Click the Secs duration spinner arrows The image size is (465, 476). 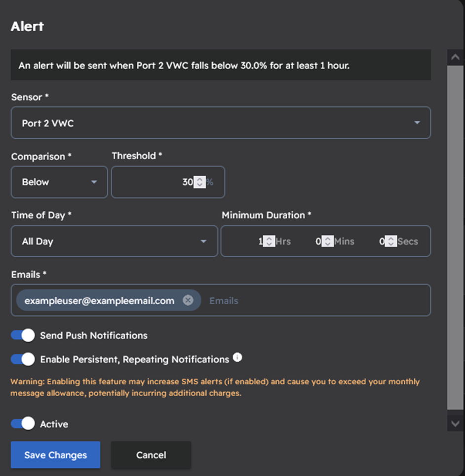pyautogui.click(x=391, y=241)
